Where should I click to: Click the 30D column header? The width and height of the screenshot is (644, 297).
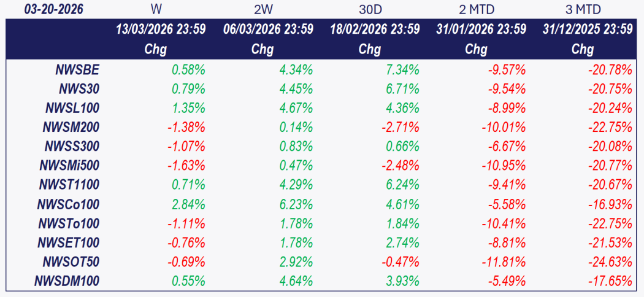[369, 9]
